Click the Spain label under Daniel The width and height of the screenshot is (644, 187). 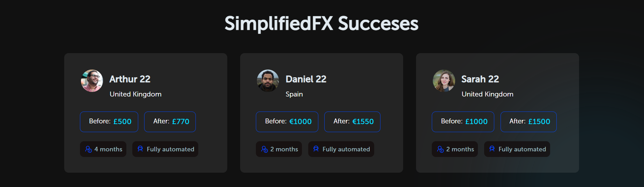(x=294, y=94)
